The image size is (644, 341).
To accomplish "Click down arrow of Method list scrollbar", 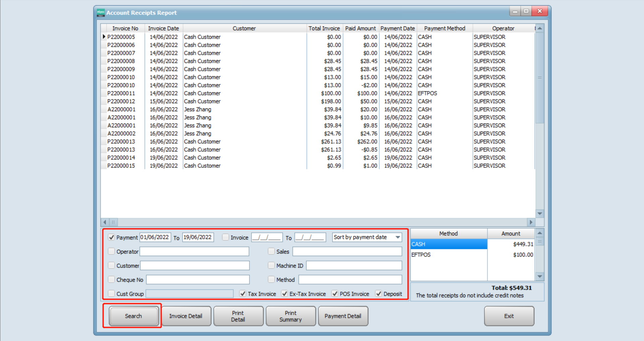I will click(540, 277).
